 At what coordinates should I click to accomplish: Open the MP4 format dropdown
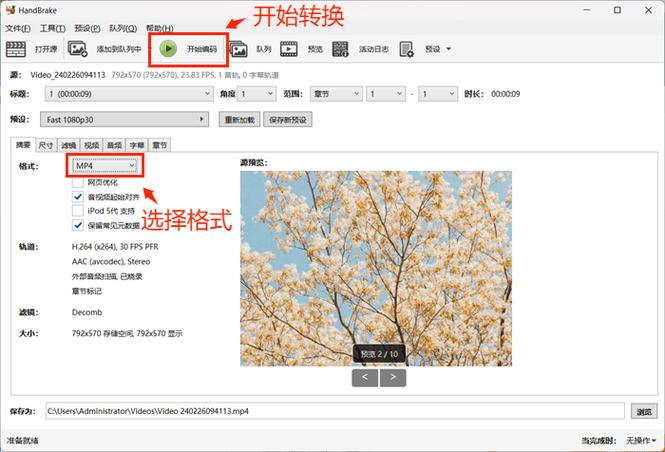point(105,165)
